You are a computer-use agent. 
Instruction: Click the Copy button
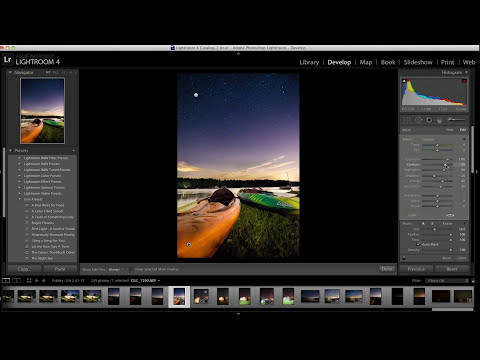click(x=24, y=269)
